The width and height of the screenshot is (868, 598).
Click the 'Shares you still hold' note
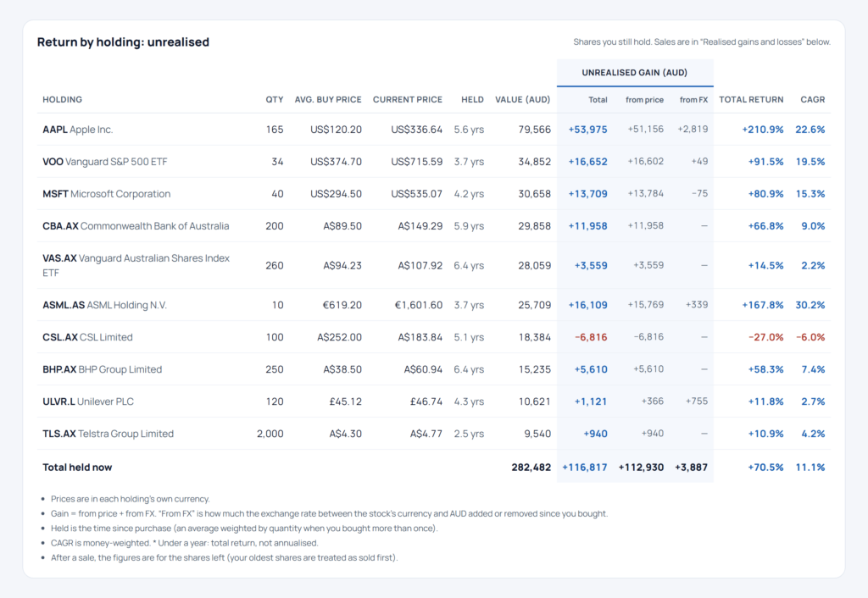tap(701, 42)
